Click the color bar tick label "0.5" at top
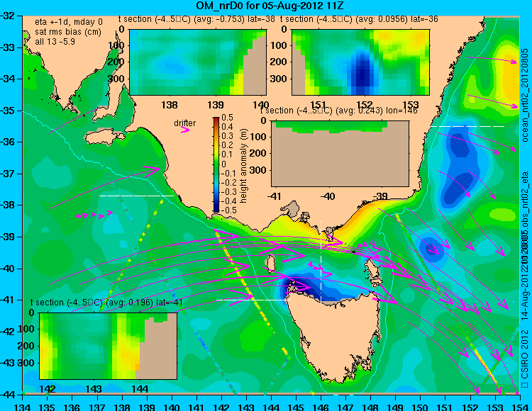532x411 pixels. 227,118
